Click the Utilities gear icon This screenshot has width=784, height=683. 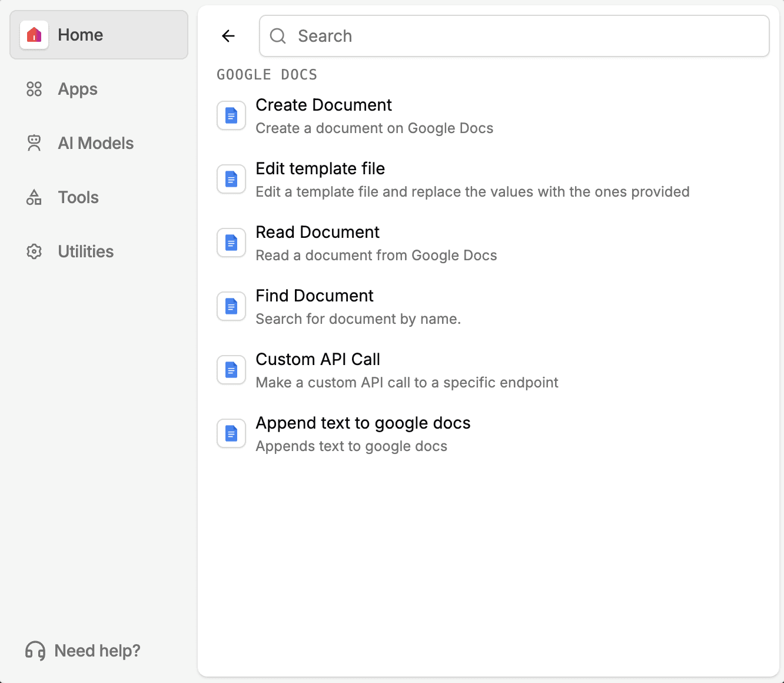(34, 251)
